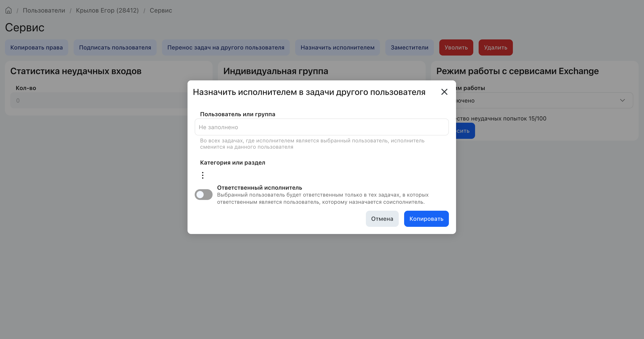This screenshot has width=644, height=339.
Task: Click the Копировать button
Action: point(426,219)
